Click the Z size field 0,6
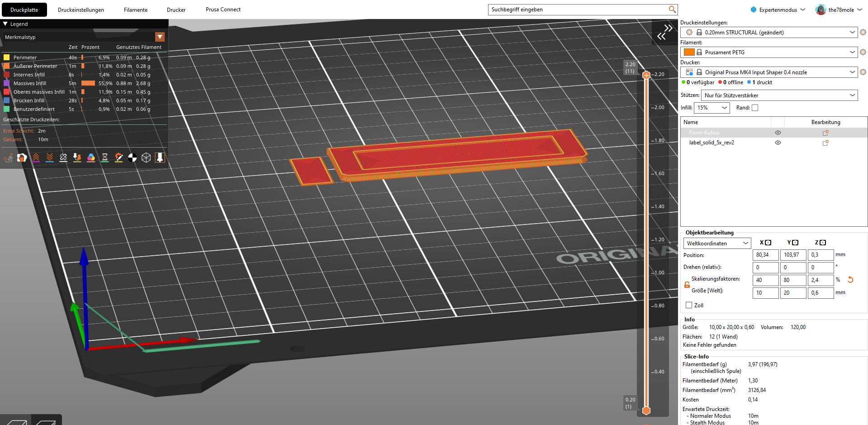Image resolution: width=868 pixels, height=425 pixels. (x=821, y=293)
